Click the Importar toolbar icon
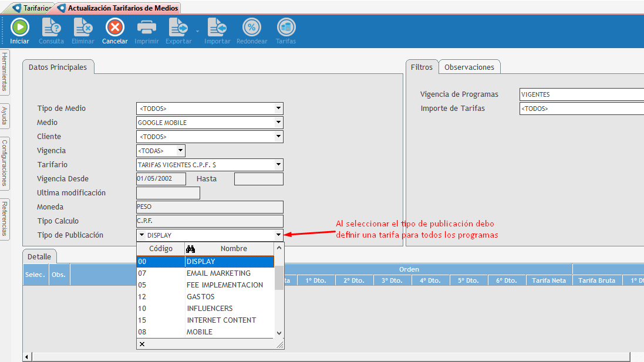Image resolution: width=644 pixels, height=362 pixels. [x=217, y=28]
